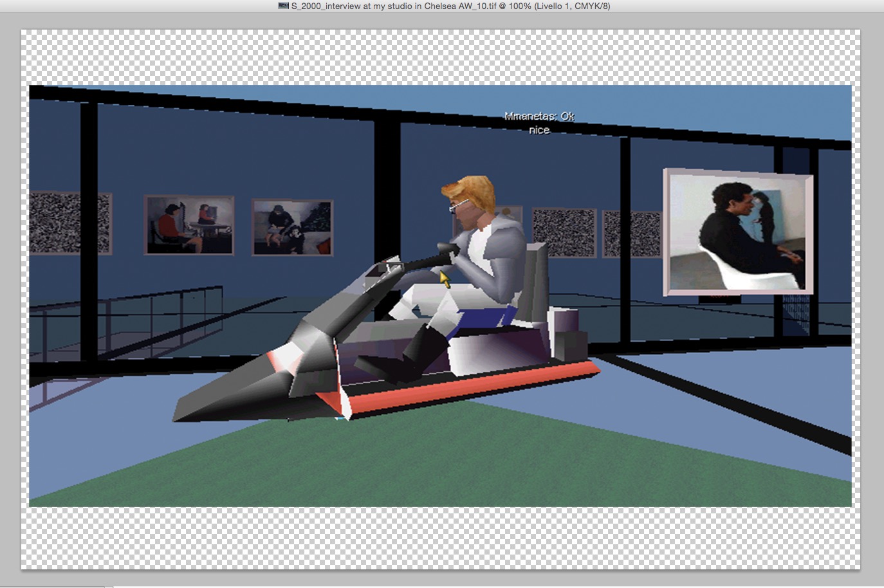Screen dimensions: 884x588
Task: Click the yellow arrow cursor on the avatar
Action: [x=444, y=279]
